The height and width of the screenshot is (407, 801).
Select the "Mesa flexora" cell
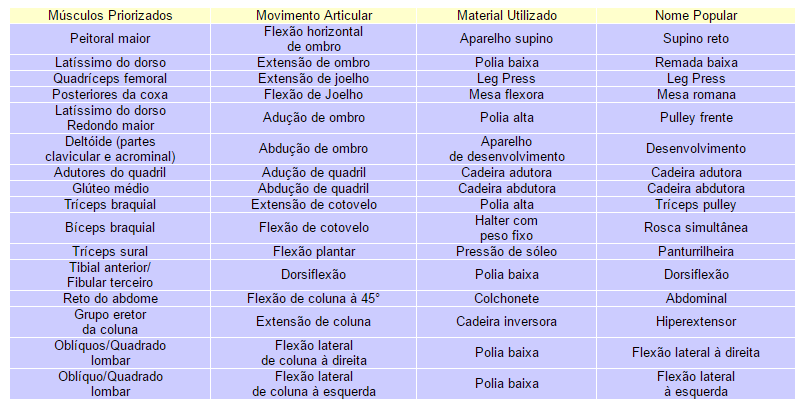506,95
